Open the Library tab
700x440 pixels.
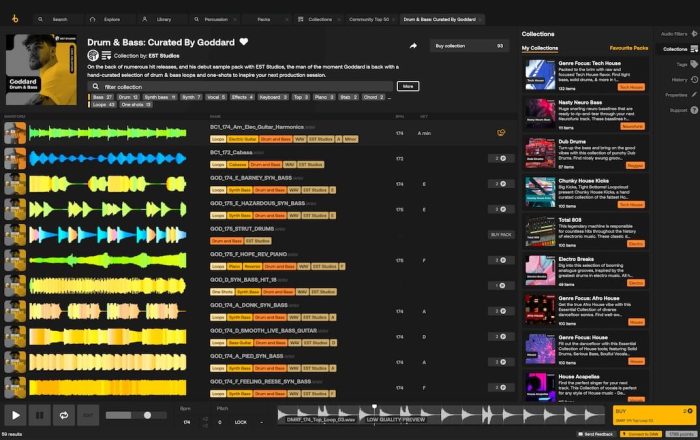[x=162, y=19]
